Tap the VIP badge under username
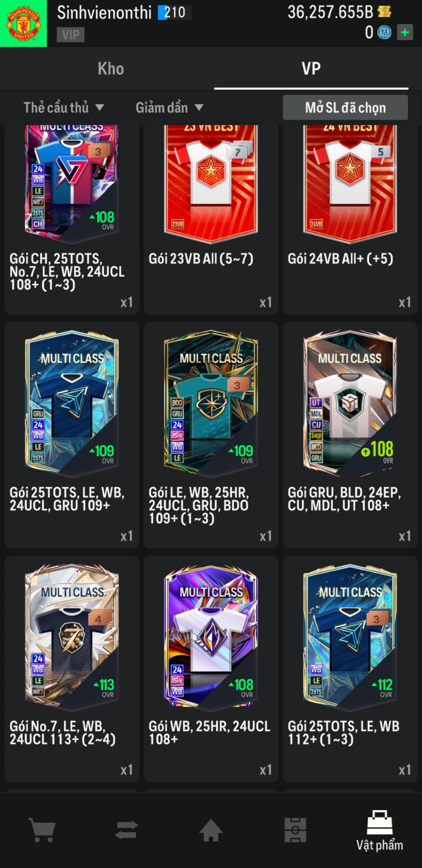 [70, 35]
